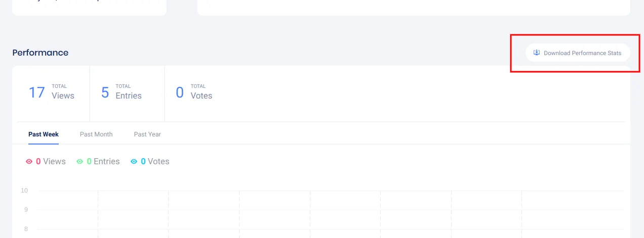Click the Entries legend label in chart
Image resolution: width=644 pixels, height=238 pixels.
[106, 162]
